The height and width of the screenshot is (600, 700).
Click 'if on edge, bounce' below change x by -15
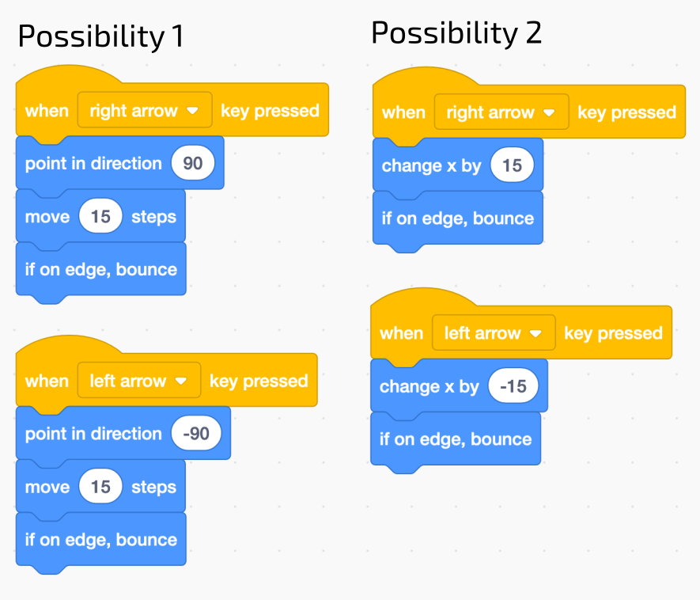pyautogui.click(x=456, y=439)
